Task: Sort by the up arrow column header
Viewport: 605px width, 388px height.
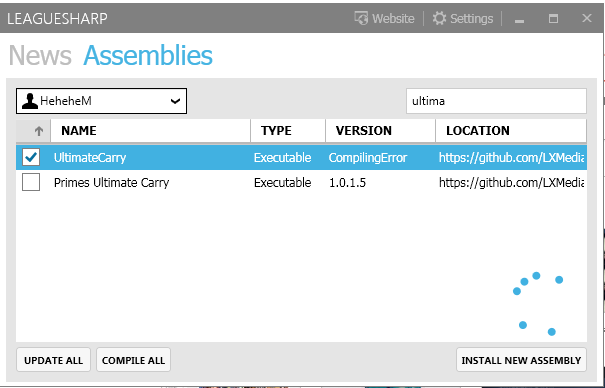Action: pyautogui.click(x=34, y=131)
